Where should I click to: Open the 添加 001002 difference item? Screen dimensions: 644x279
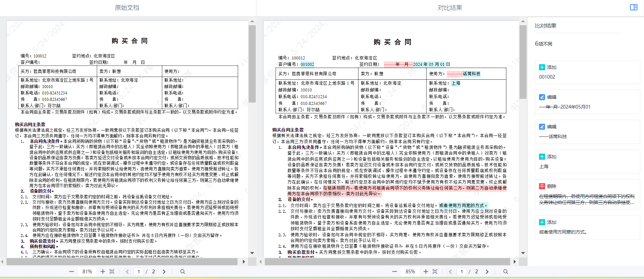tap(587, 72)
